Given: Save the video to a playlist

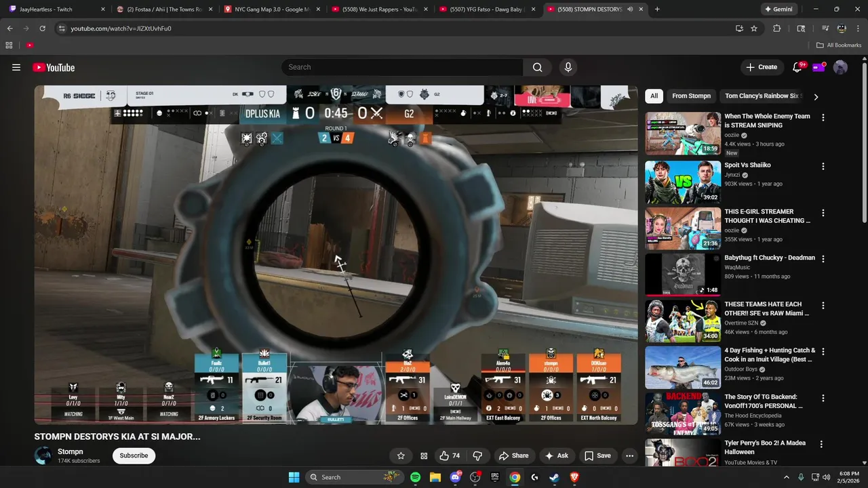Looking at the screenshot, I should pyautogui.click(x=597, y=455).
